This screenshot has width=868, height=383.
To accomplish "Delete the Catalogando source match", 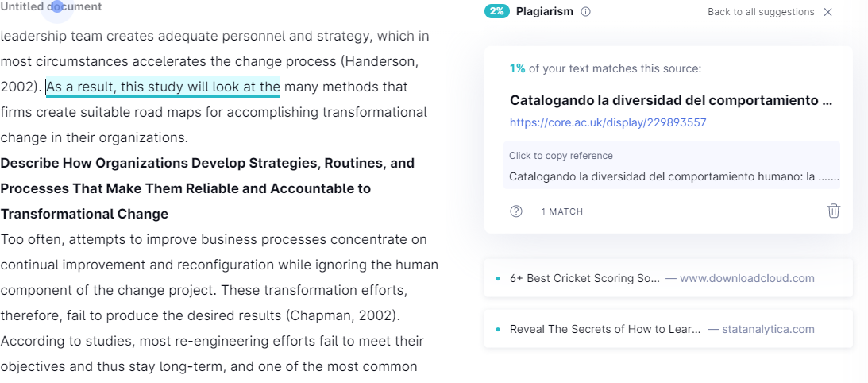I will tap(834, 211).
